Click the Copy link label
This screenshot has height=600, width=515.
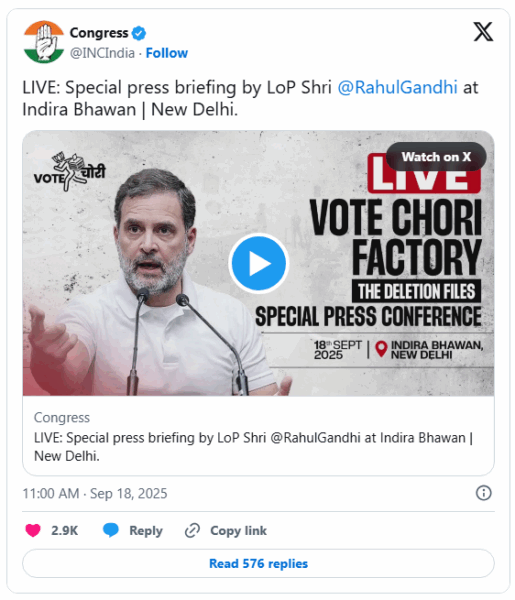pos(238,531)
